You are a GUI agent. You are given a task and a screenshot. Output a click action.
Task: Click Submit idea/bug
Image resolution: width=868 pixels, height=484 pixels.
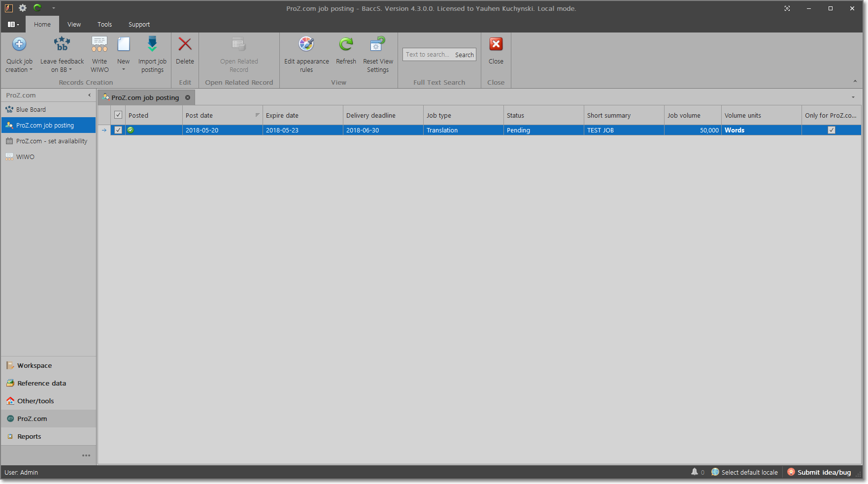tap(819, 472)
